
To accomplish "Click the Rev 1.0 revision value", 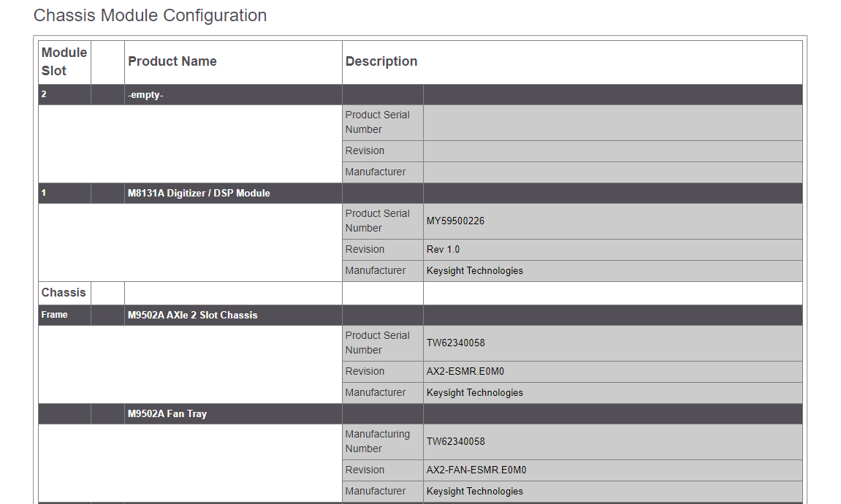I will coord(443,249).
